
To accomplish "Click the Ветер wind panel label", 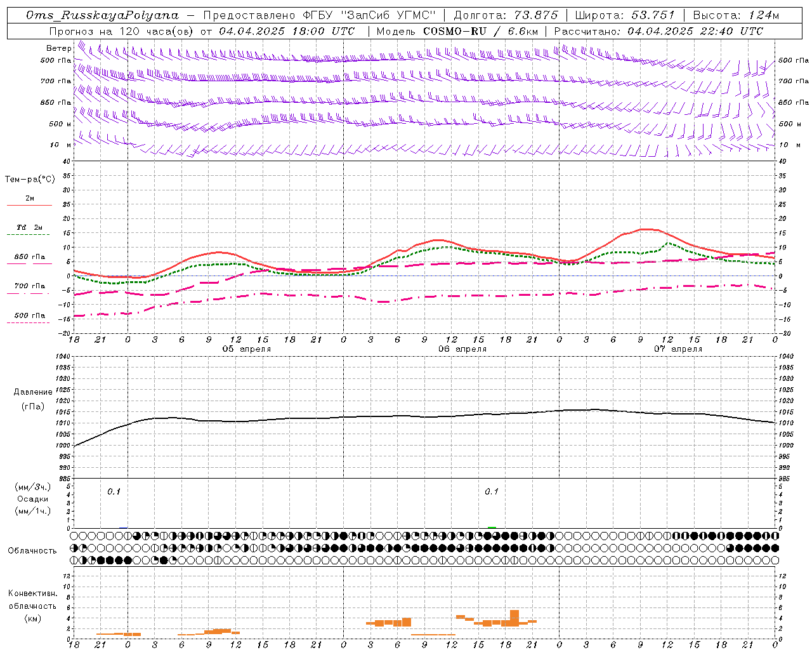I will (58, 48).
